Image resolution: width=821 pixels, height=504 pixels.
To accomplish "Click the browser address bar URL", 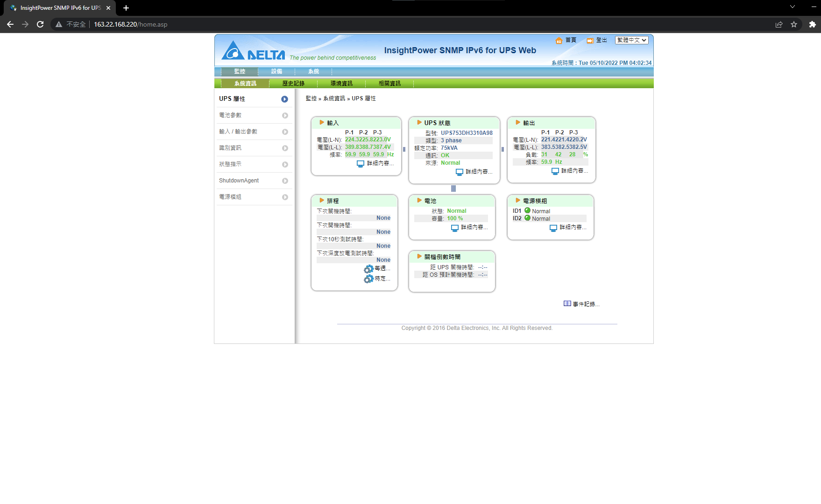I will [130, 24].
